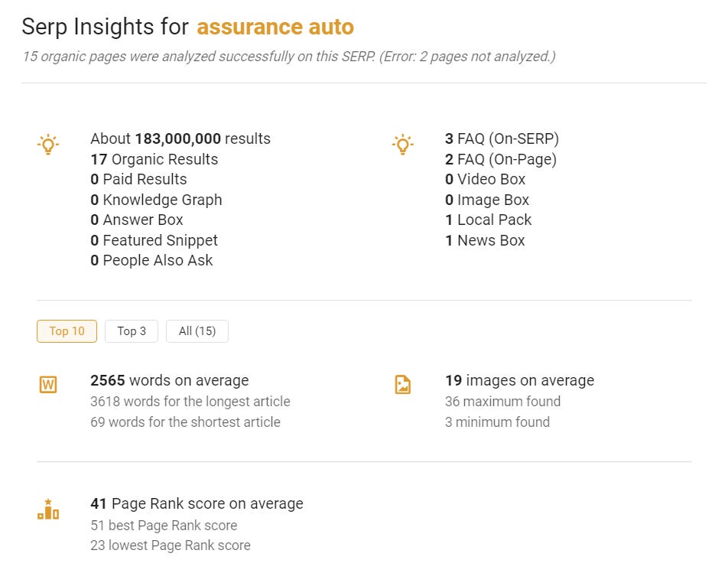This screenshot has width=728, height=586.
Task: Click the 0 People Also Ask line
Action: (152, 260)
